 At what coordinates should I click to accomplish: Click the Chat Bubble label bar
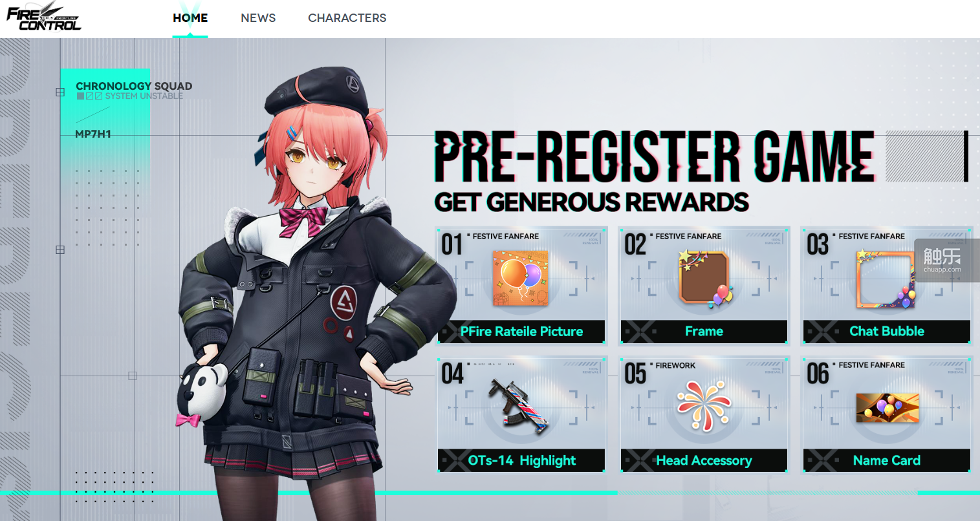pyautogui.click(x=887, y=332)
